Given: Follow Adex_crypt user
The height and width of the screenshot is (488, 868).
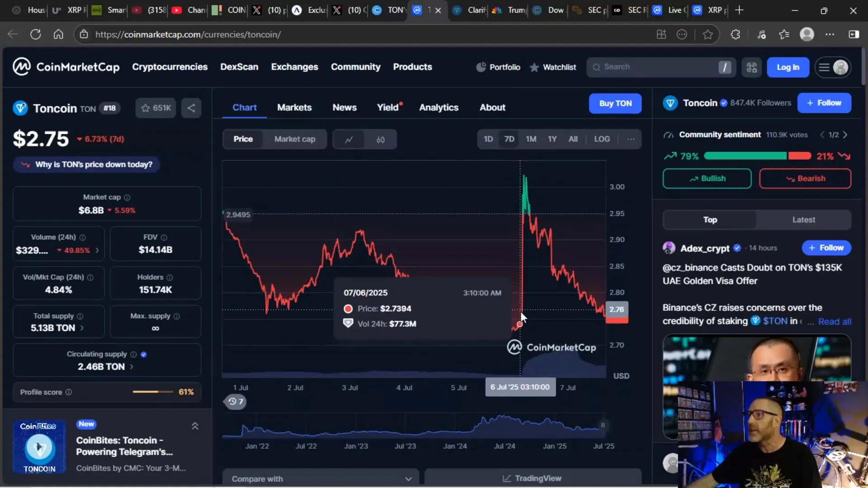Looking at the screenshot, I should (826, 248).
